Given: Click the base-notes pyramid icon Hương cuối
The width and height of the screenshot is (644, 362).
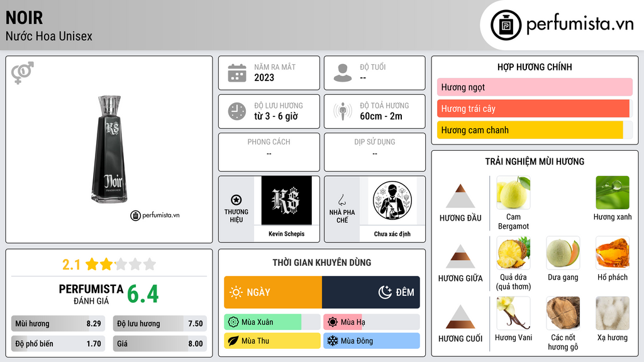Looking at the screenshot, I should tap(460, 317).
